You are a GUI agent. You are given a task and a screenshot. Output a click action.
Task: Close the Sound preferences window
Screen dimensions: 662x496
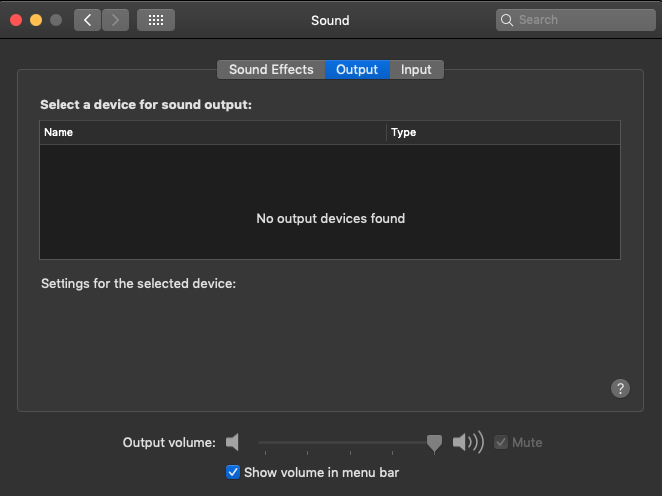[17, 20]
